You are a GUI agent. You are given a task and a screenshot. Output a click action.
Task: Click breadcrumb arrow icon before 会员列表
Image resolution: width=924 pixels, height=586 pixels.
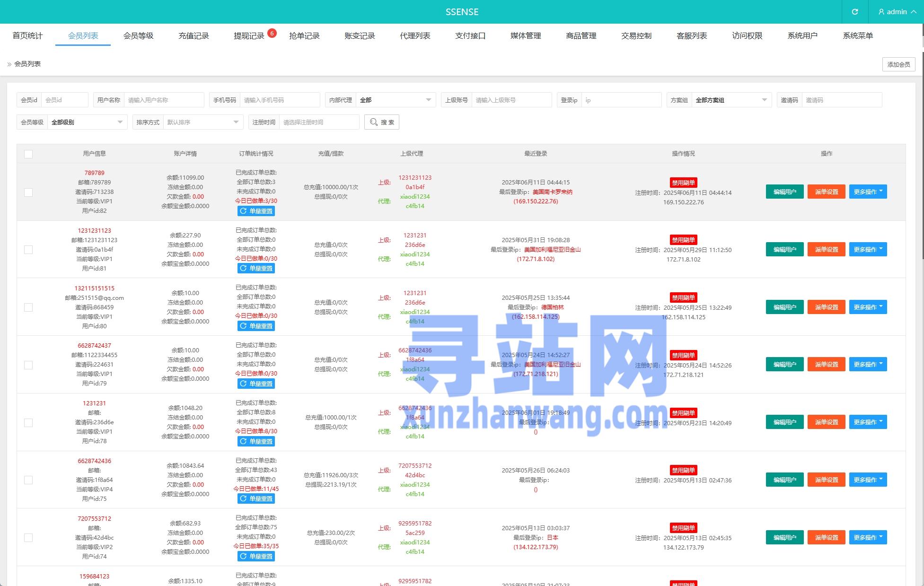(x=9, y=64)
